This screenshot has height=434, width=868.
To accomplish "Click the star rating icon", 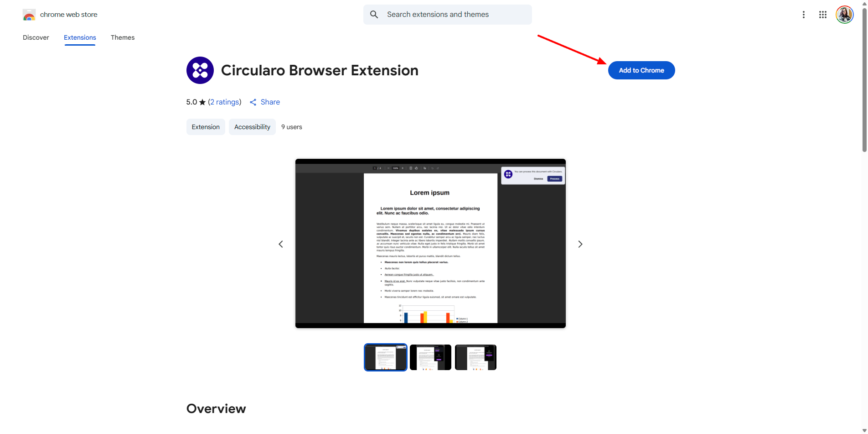I will tap(202, 102).
